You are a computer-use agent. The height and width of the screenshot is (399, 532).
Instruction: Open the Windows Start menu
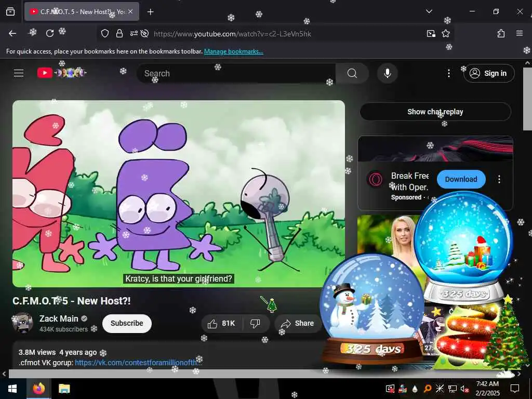pyautogui.click(x=12, y=389)
